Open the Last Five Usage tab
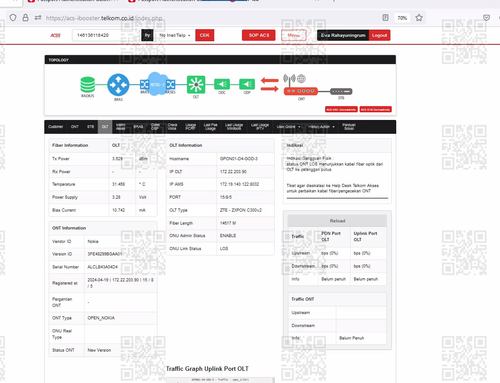Viewport: 500px width, 383px height. (x=210, y=127)
